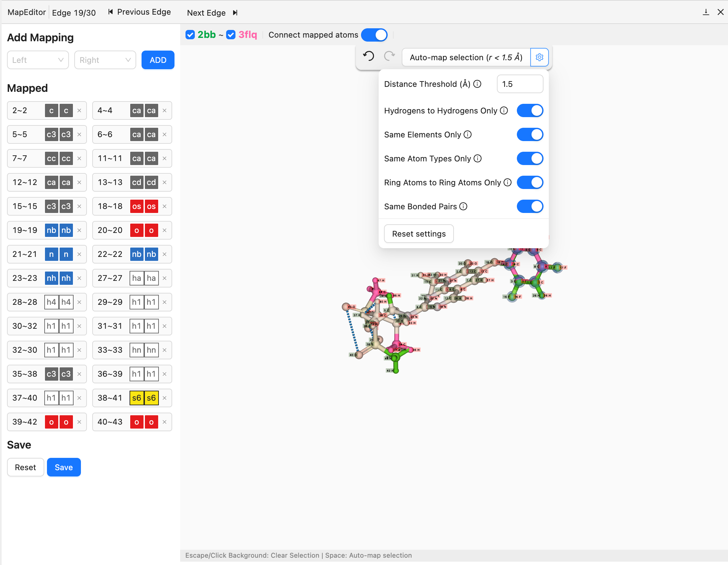Go to Next Edge

(x=212, y=13)
